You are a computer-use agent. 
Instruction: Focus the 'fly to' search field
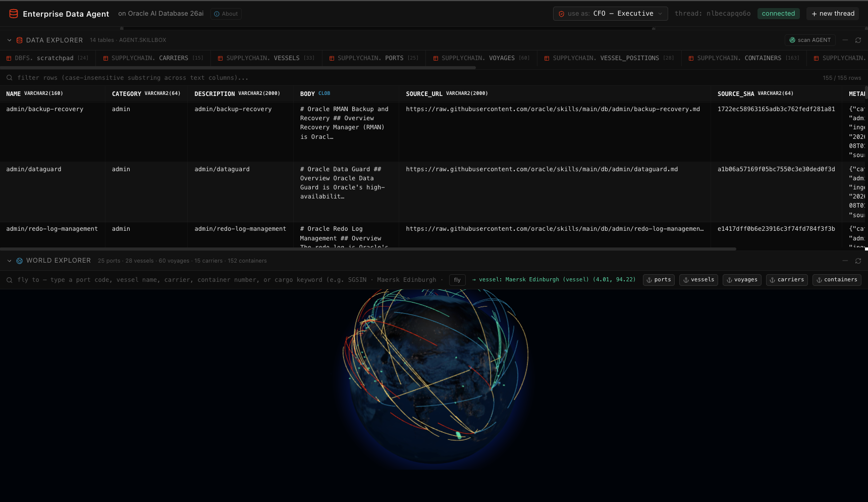click(x=230, y=280)
